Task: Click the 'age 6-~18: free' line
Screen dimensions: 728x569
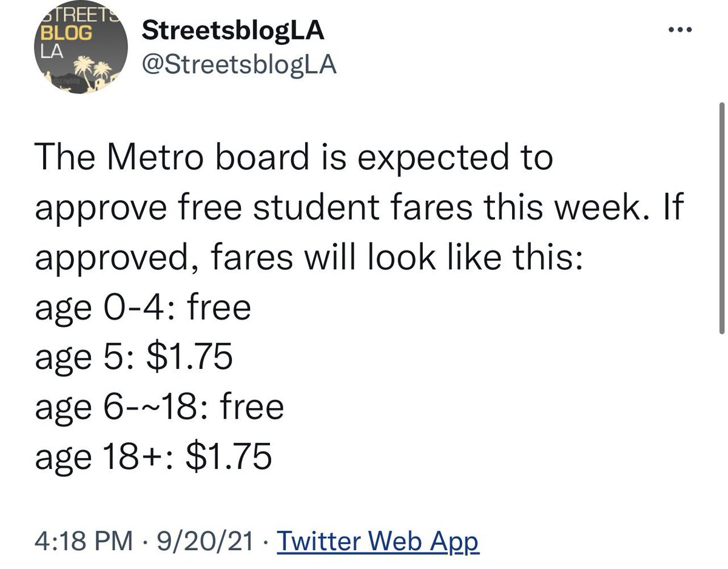Action: pyautogui.click(x=160, y=407)
